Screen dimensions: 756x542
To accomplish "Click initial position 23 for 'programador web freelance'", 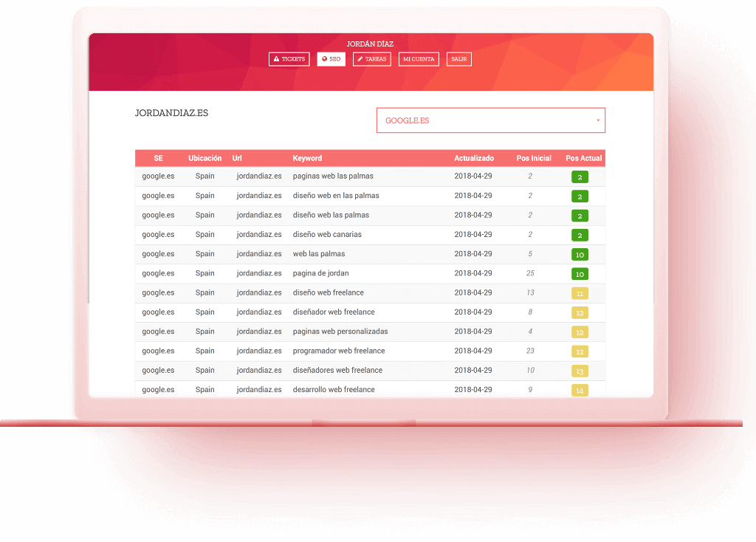I will coord(530,351).
